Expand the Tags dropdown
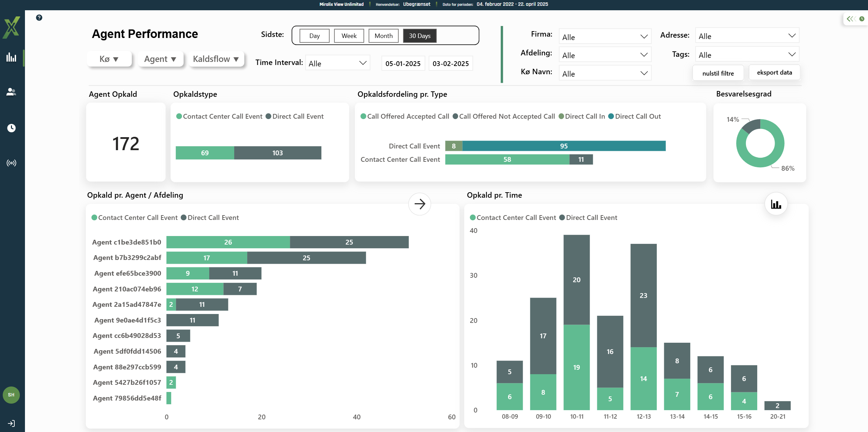The image size is (868, 432). [747, 55]
